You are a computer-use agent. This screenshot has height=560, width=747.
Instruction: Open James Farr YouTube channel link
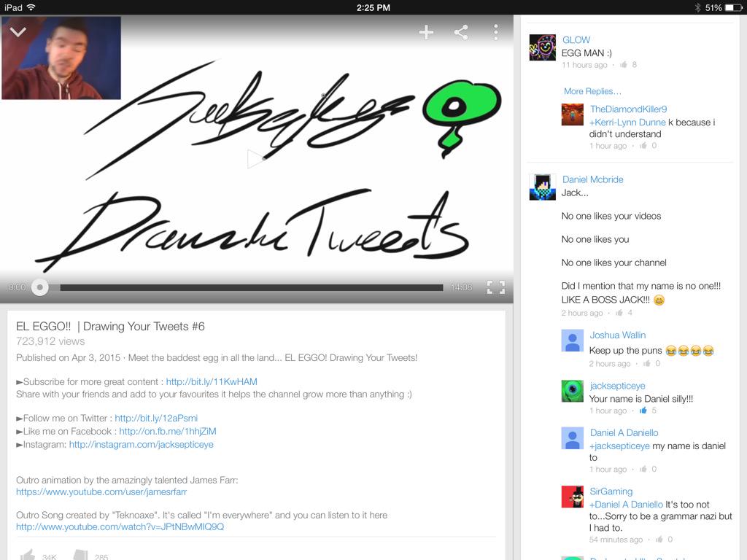(101, 492)
